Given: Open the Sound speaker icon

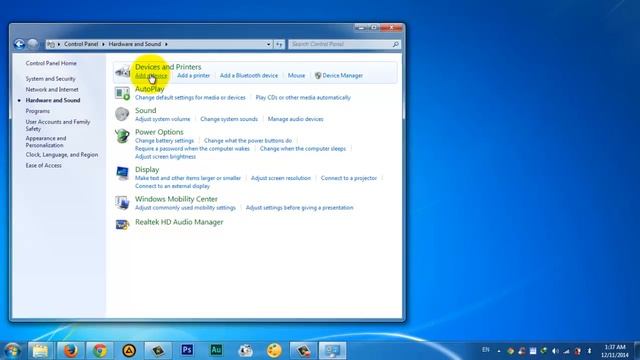Looking at the screenshot, I should tap(122, 114).
